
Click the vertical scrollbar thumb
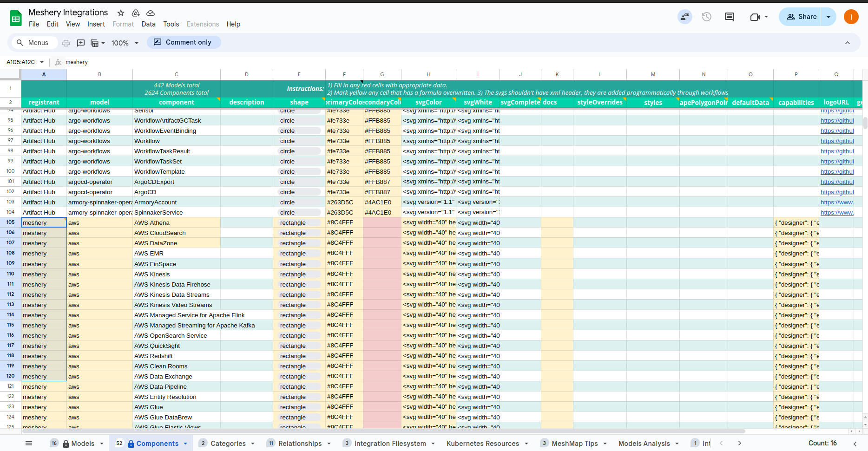coord(865,123)
